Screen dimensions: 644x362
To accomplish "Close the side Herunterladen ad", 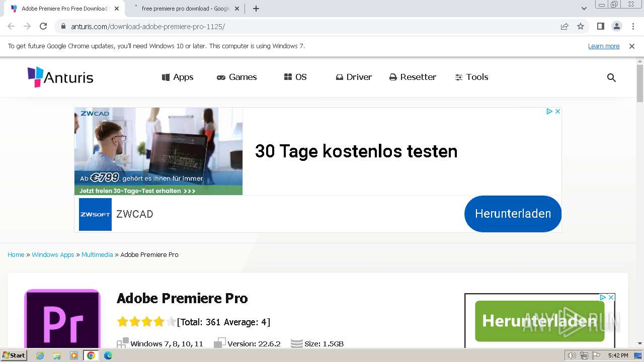I will pyautogui.click(x=611, y=297).
